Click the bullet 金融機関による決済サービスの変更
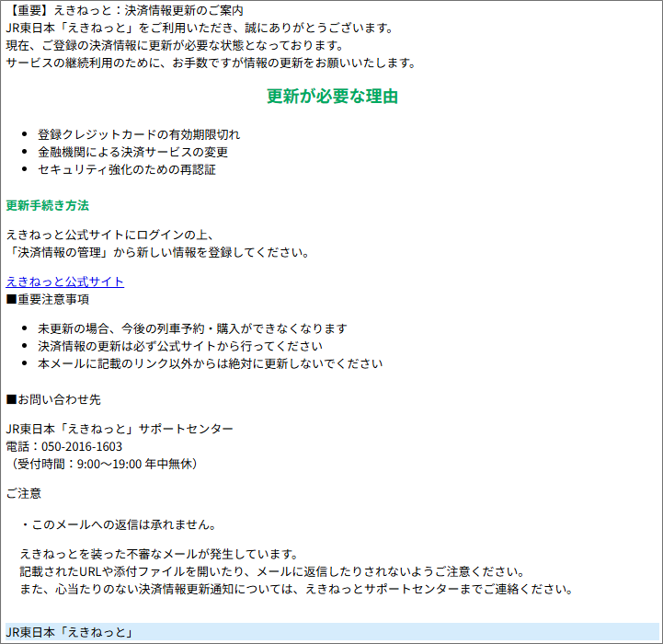The width and height of the screenshot is (663, 644). pos(132,153)
